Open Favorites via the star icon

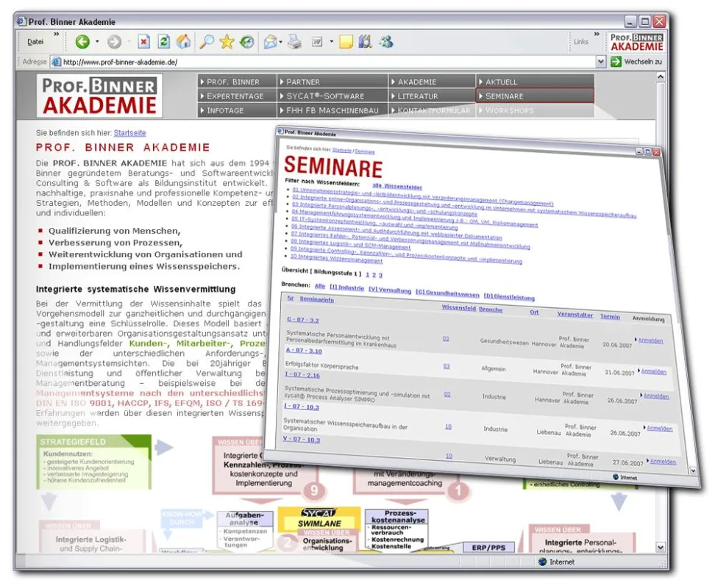point(227,42)
